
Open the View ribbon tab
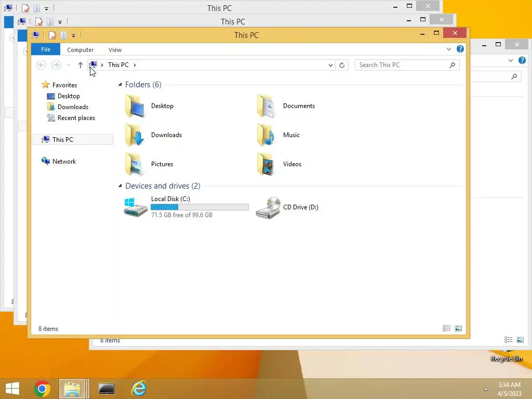pyautogui.click(x=115, y=50)
